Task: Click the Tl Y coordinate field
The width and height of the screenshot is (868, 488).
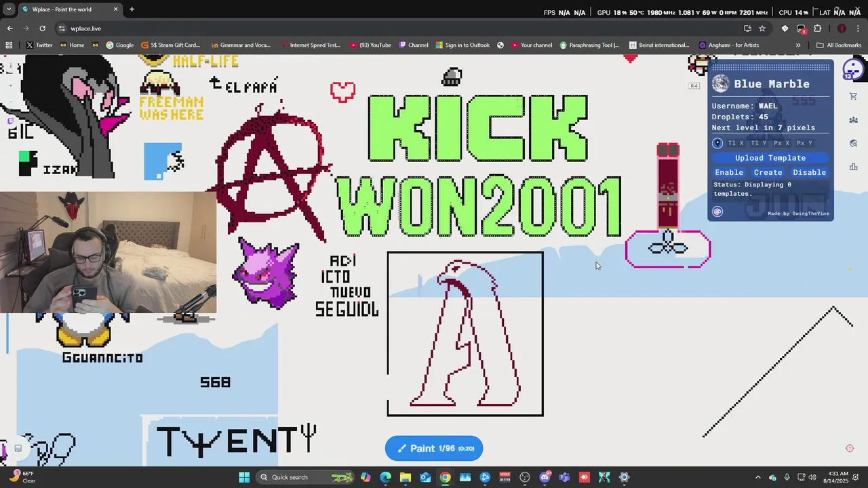Action: (758, 143)
